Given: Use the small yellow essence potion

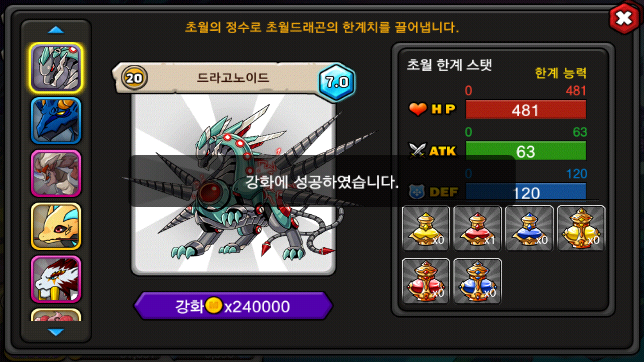Looking at the screenshot, I should pyautogui.click(x=426, y=229).
